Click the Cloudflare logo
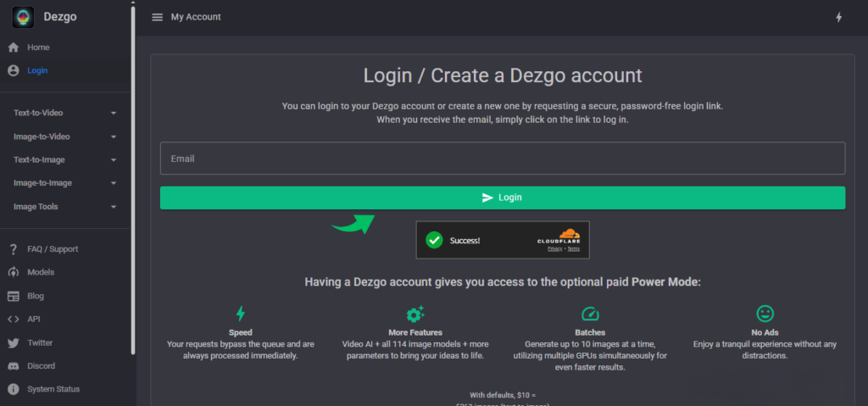 [559, 236]
